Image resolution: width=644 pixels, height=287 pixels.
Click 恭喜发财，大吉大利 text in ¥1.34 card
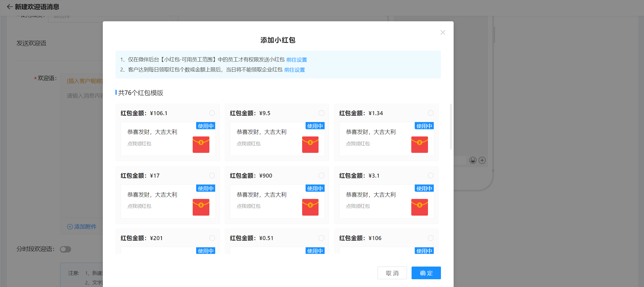pyautogui.click(x=371, y=132)
